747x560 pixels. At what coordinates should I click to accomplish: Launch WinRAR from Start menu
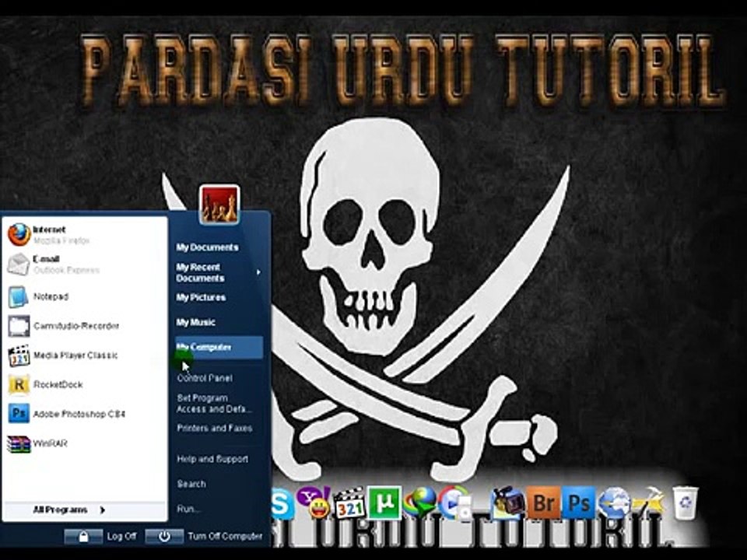[85, 444]
